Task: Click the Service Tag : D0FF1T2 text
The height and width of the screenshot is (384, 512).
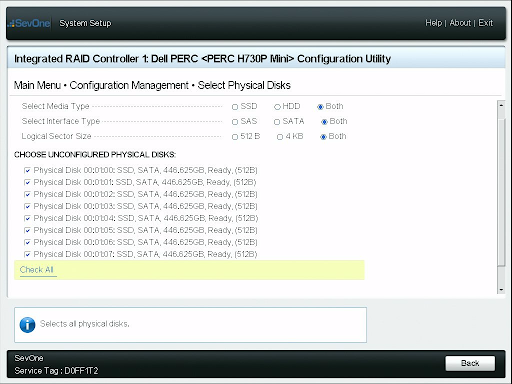Action: pyautogui.click(x=56, y=371)
